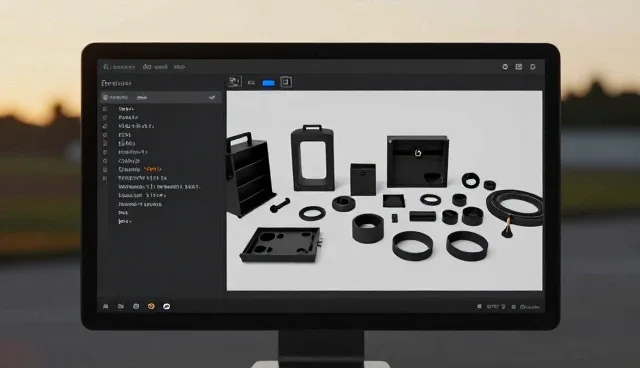Select the flat tray with holes in the viewport
The image size is (640, 368).
pos(281,244)
